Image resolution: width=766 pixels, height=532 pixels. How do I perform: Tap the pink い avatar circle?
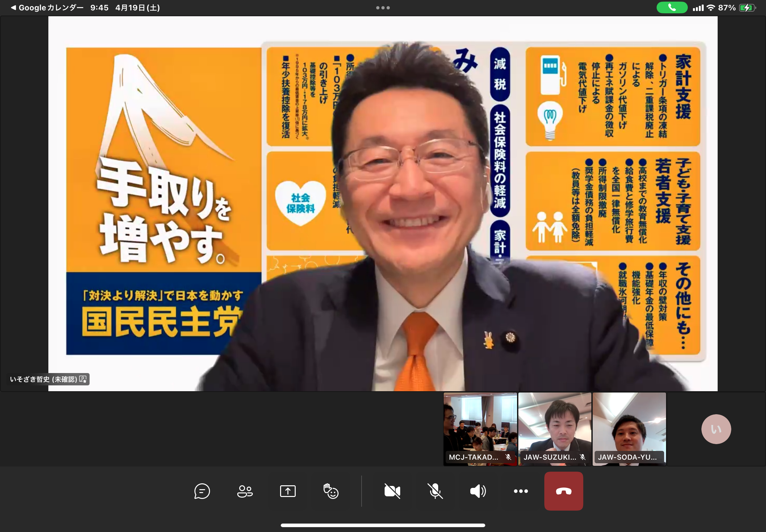click(x=716, y=429)
